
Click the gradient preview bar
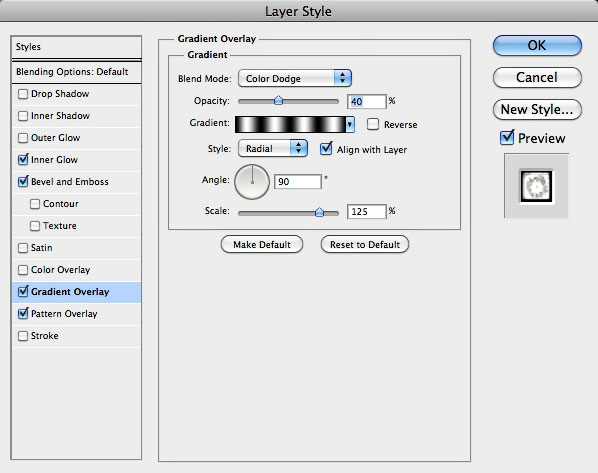290,124
